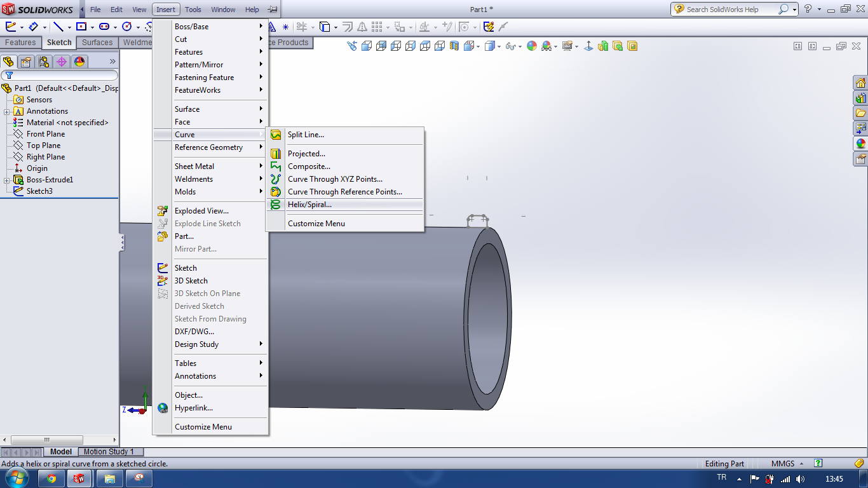The image size is (868, 488).
Task: Click the Edit Appearance color ball icon
Action: coord(532,46)
